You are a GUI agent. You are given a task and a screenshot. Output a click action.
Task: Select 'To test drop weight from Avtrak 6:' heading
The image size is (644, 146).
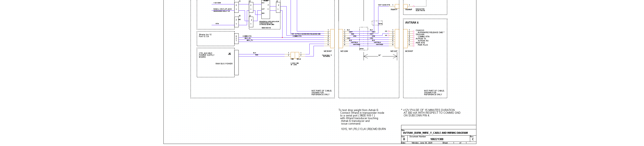tap(359, 110)
